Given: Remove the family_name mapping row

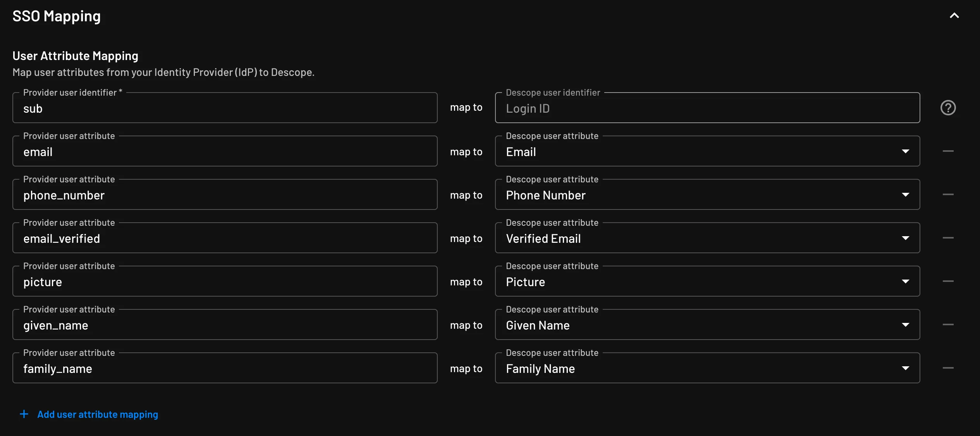Looking at the screenshot, I should pos(948,368).
